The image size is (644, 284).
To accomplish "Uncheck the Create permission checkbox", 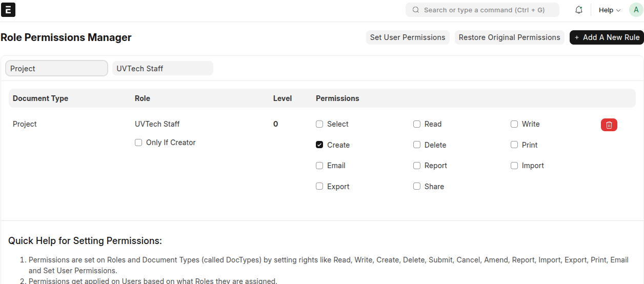I will pyautogui.click(x=319, y=145).
